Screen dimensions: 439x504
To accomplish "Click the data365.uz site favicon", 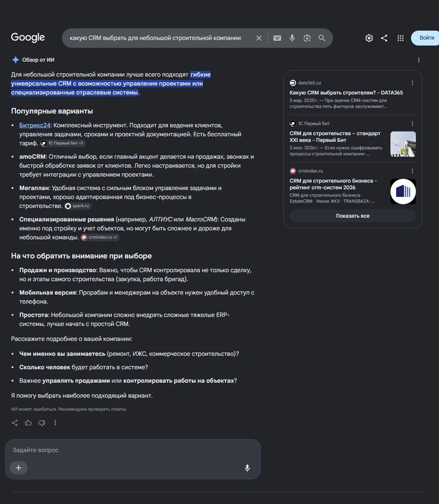I will (293, 83).
